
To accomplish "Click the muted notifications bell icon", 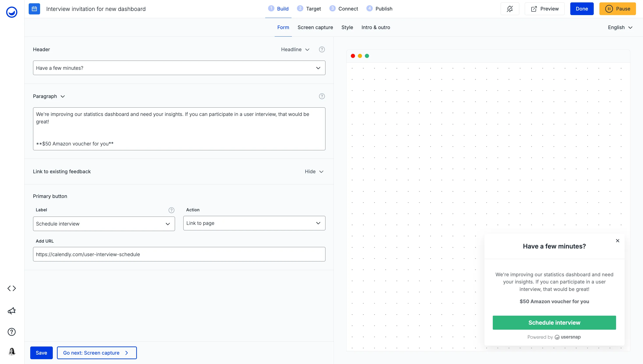I will [510, 9].
